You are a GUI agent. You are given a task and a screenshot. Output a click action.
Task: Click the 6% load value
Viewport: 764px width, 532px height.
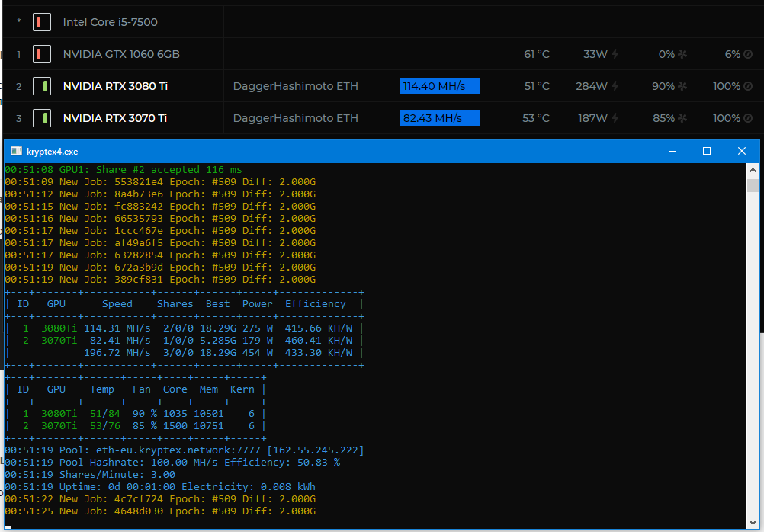click(x=733, y=54)
